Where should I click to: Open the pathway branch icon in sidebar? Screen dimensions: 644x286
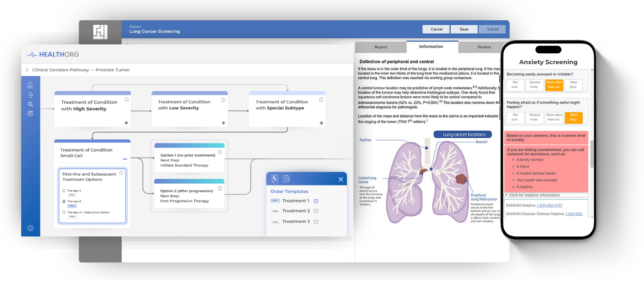(31, 95)
